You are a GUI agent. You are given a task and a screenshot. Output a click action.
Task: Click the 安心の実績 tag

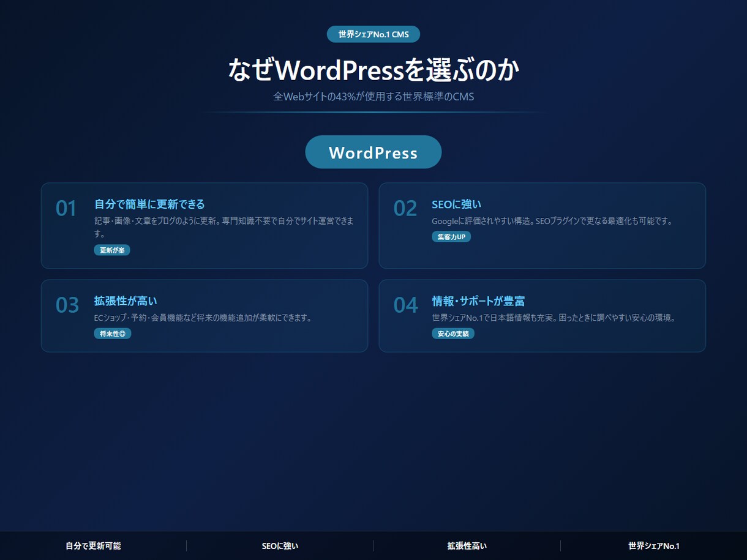453,334
